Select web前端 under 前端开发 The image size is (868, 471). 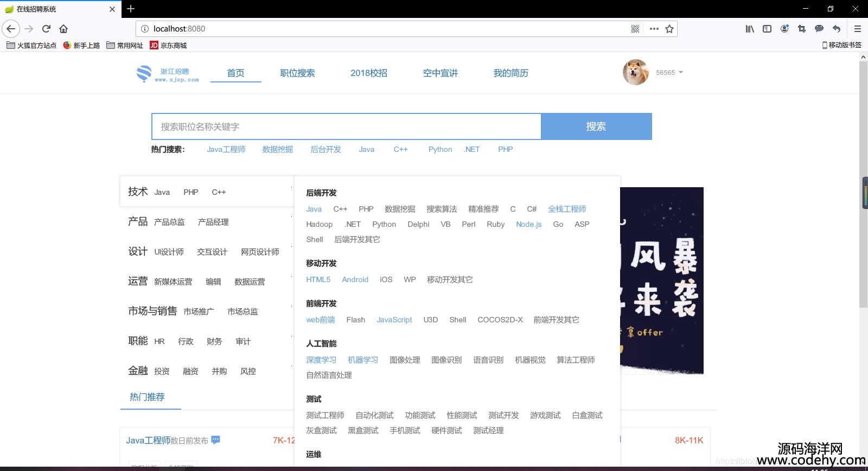point(321,320)
